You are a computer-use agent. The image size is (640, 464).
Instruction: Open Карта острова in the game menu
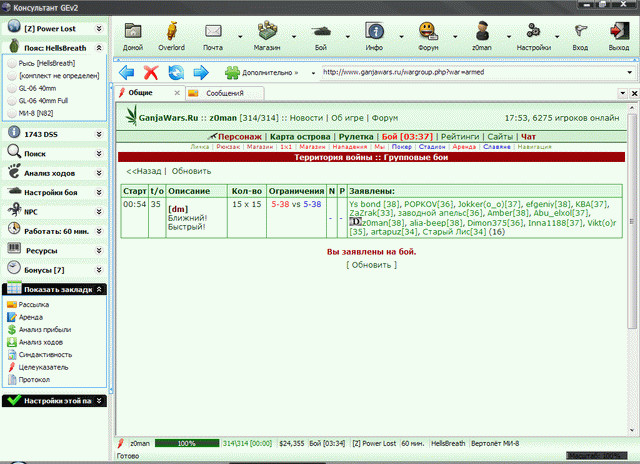tap(300, 137)
